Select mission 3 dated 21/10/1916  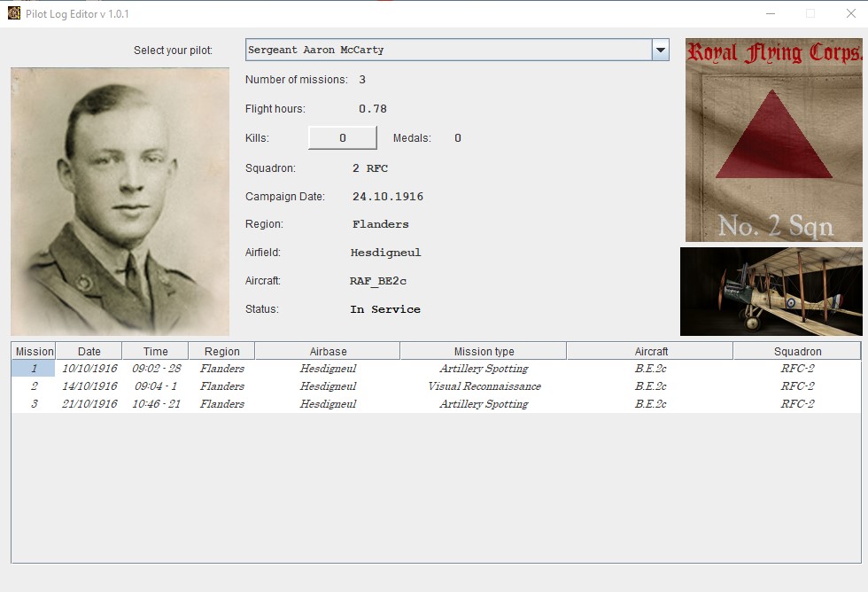436,404
